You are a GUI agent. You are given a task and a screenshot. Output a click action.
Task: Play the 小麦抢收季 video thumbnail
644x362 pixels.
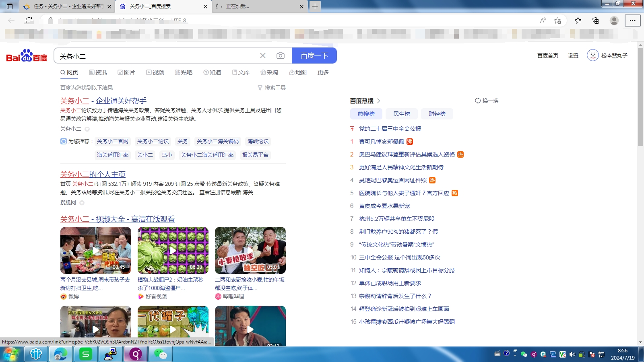[250, 250]
